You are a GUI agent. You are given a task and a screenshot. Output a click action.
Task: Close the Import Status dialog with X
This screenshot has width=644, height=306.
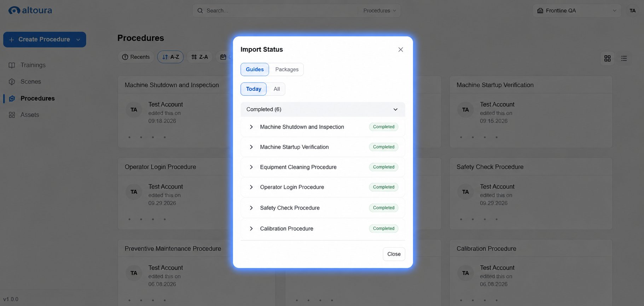click(x=400, y=50)
